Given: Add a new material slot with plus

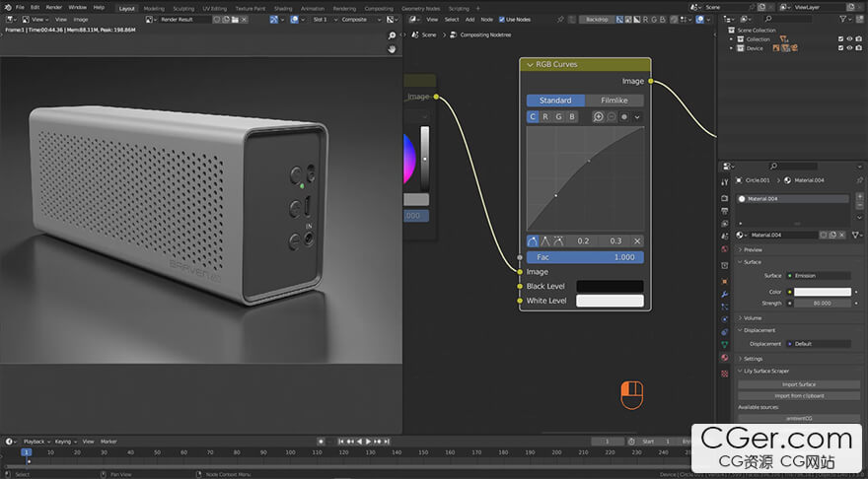Looking at the screenshot, I should tap(860, 196).
